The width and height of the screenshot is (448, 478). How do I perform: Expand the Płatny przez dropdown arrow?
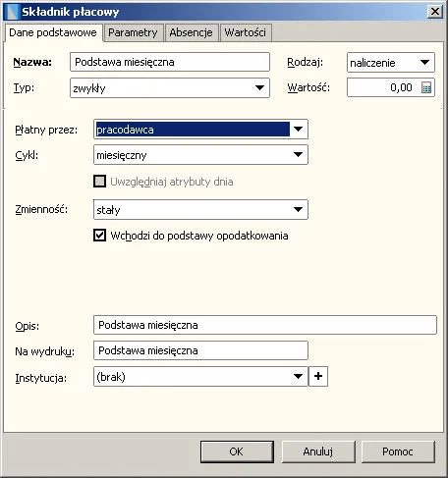[x=298, y=129]
